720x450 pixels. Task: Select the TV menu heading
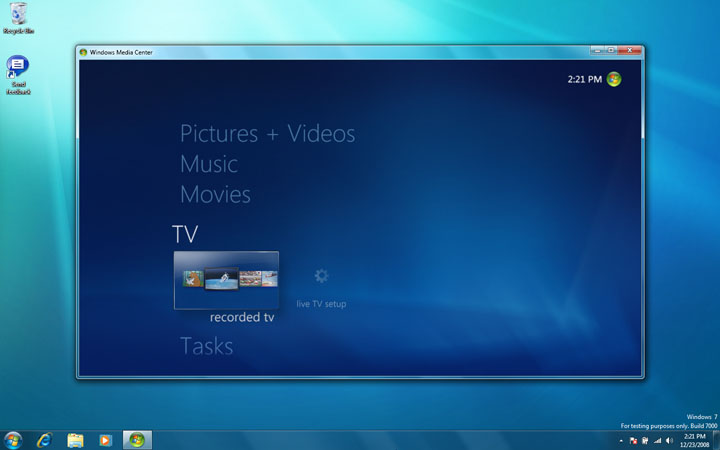click(x=185, y=234)
